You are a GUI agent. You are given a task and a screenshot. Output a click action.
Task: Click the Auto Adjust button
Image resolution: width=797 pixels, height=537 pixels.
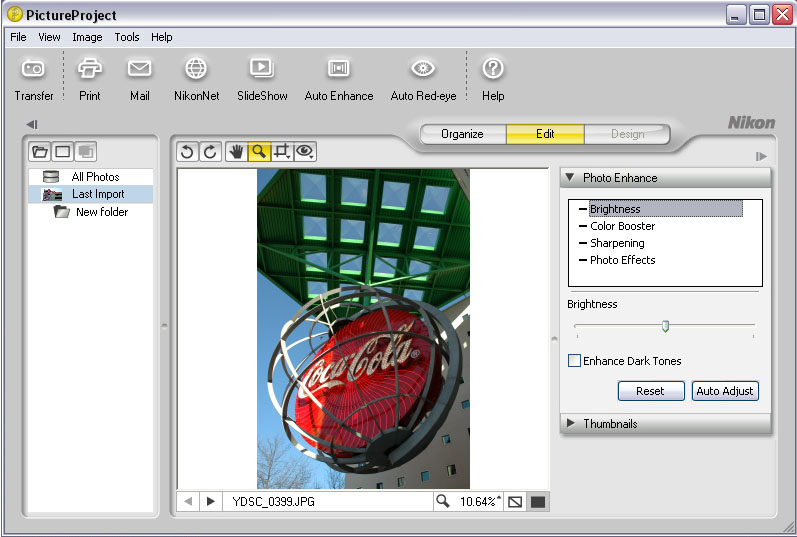(x=725, y=391)
